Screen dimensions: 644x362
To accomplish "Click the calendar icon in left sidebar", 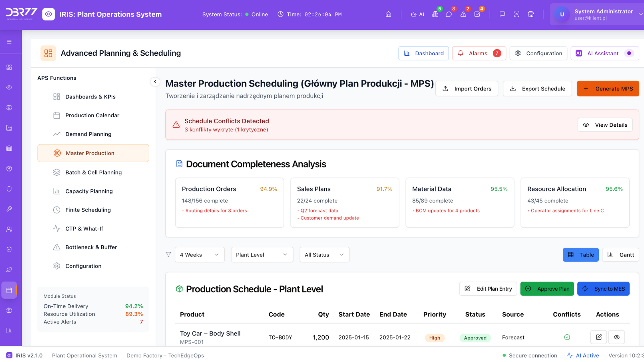I will coord(9,290).
